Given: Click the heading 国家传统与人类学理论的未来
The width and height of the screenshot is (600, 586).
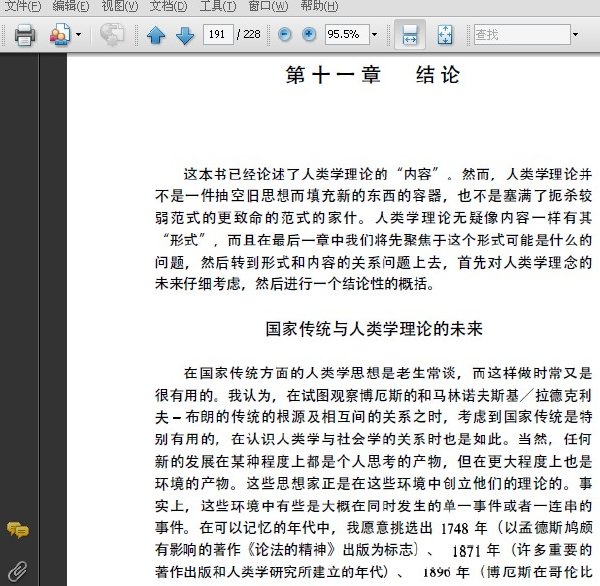Looking at the screenshot, I should [x=374, y=329].
